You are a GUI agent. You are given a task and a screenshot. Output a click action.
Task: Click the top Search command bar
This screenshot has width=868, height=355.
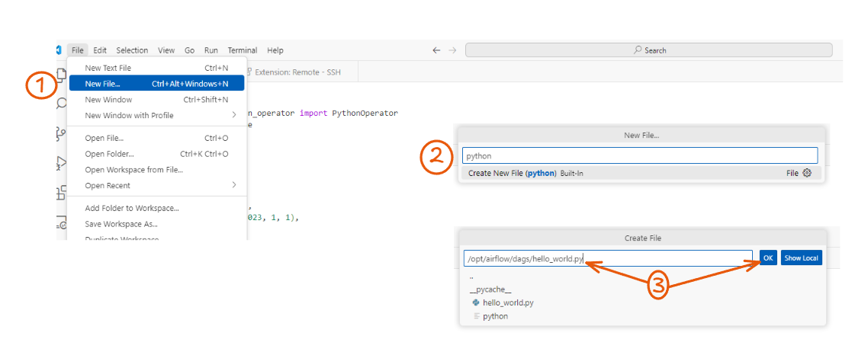coord(649,50)
